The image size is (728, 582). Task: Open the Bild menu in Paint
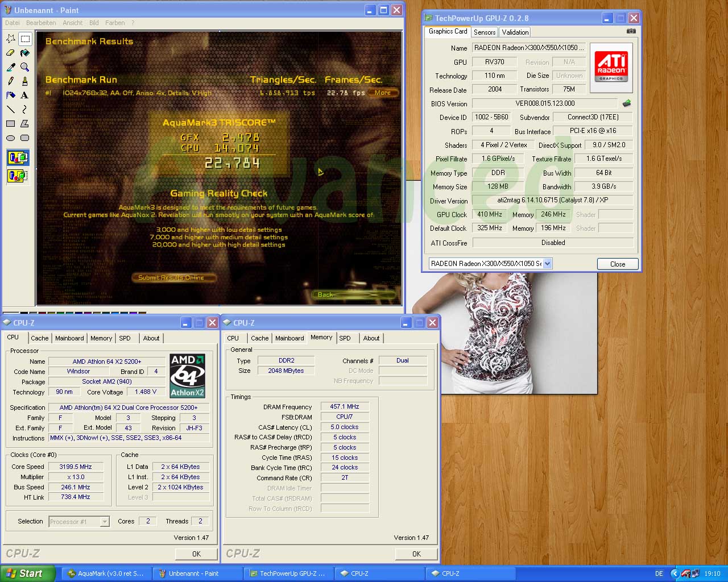click(x=94, y=23)
